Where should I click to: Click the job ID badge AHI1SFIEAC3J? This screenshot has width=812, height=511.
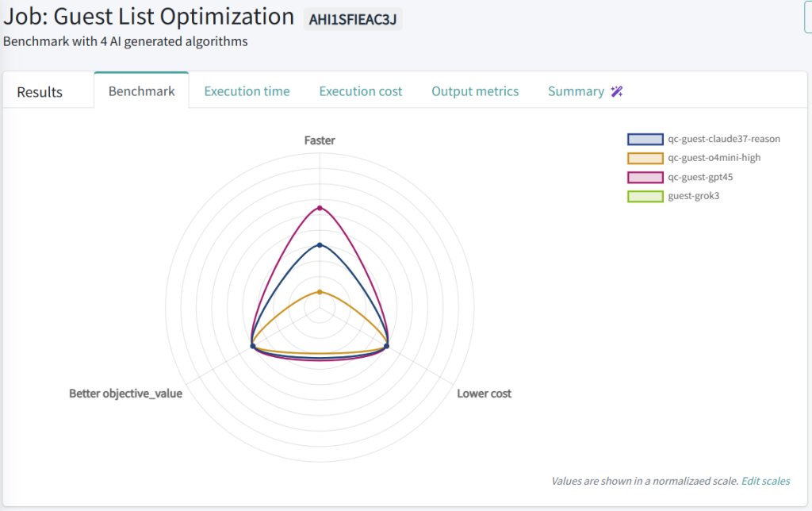(x=353, y=18)
